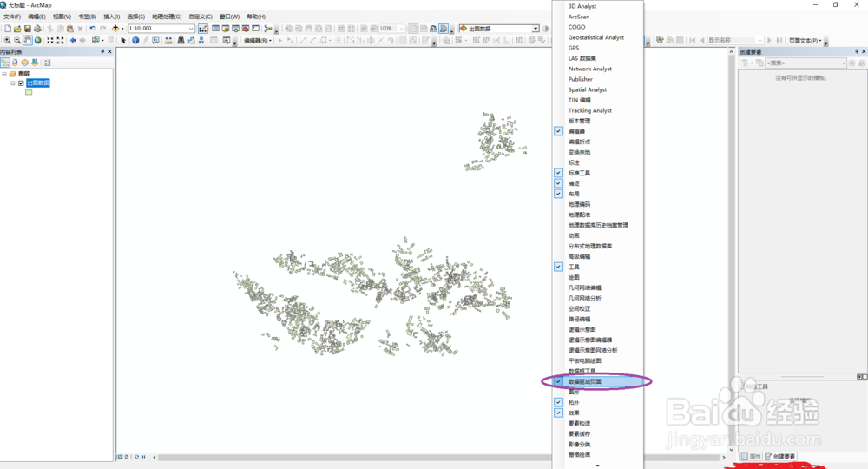This screenshot has height=469, width=868.
Task: Select the Measure ruler tool
Action: coord(168,41)
